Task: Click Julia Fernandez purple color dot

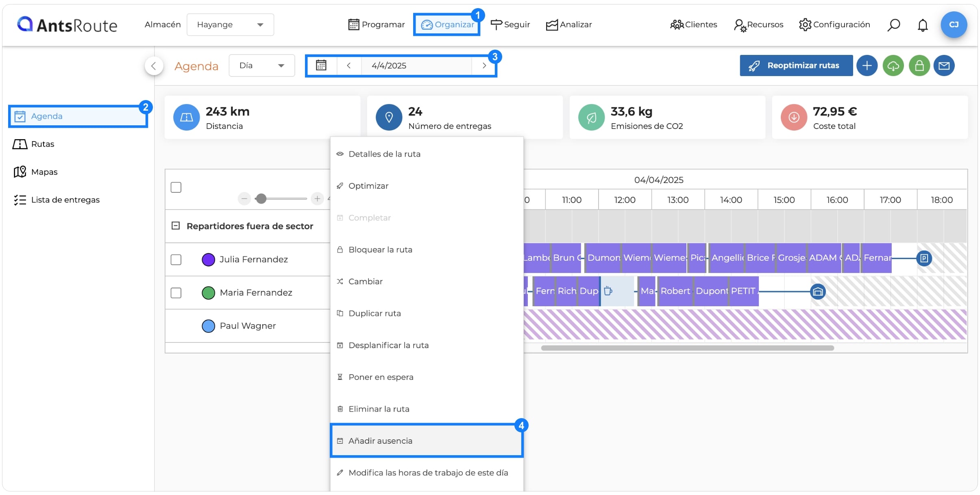Action: coord(208,259)
